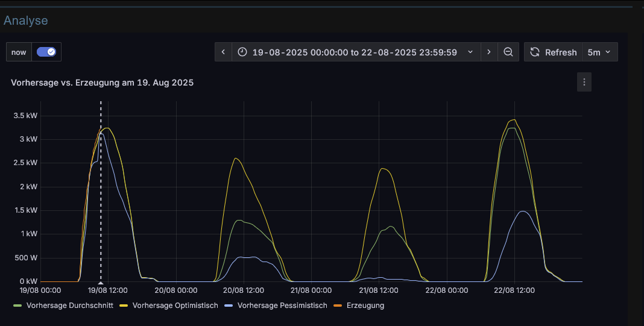The image size is (644, 326).
Task: Click the Refresh button
Action: tap(553, 52)
